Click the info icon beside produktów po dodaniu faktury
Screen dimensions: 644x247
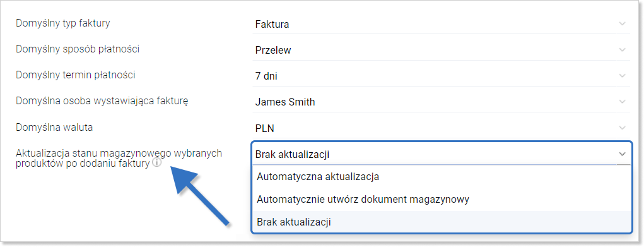[x=156, y=163]
